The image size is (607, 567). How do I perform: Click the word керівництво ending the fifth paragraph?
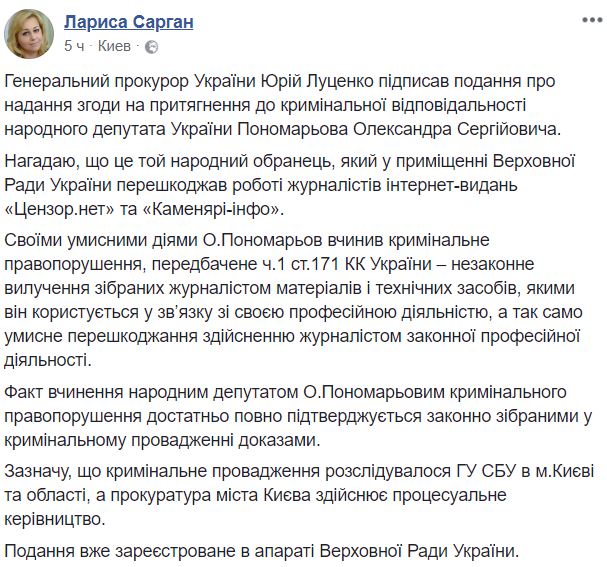55,519
